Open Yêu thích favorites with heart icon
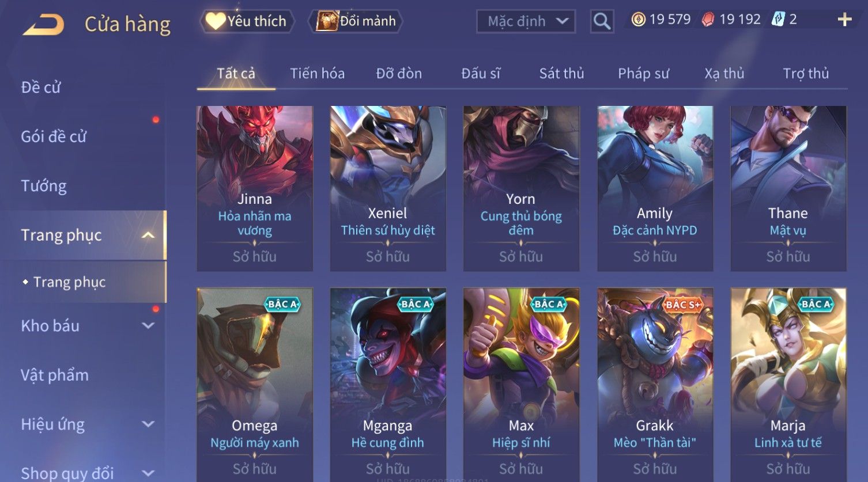This screenshot has height=482, width=868. click(x=247, y=21)
